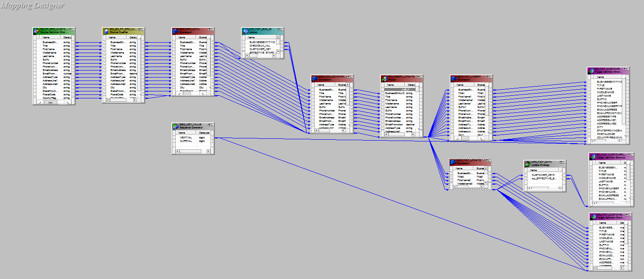This screenshot has width=644, height=279.
Task: Click the Router icon on RT_INSERT_UPDATE
Action: coord(384,78)
